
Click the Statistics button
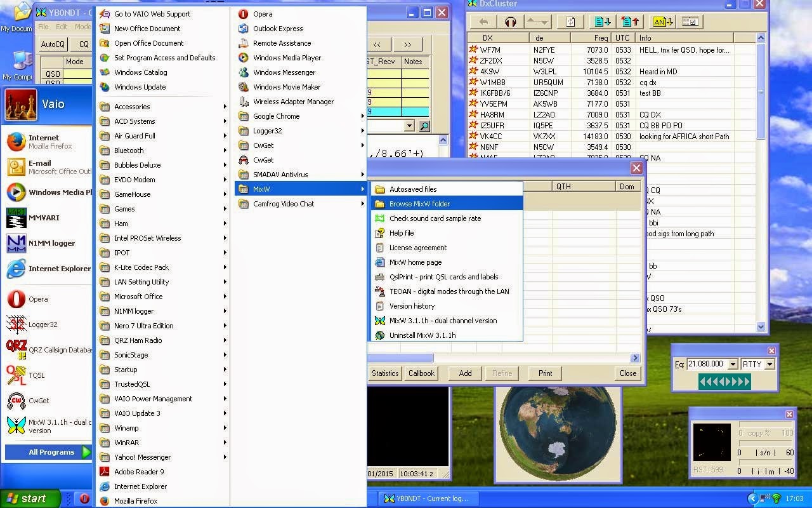384,373
